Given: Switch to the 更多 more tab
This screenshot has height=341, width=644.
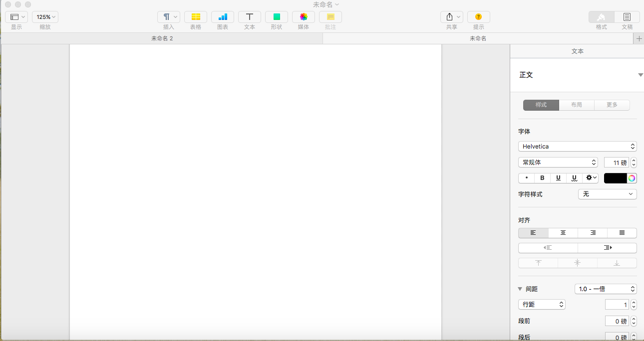Looking at the screenshot, I should pyautogui.click(x=612, y=105).
